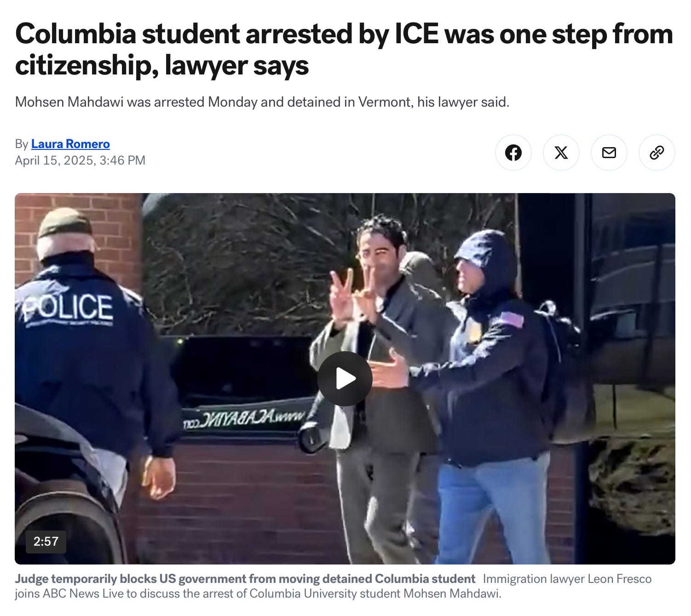Select the article headline about Columbia student
The height and width of the screenshot is (616, 691).
(344, 49)
